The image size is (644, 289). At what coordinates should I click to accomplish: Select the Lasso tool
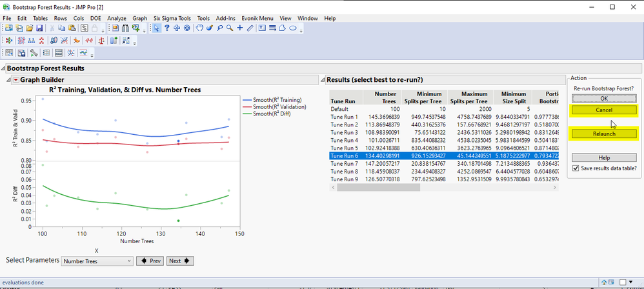220,28
